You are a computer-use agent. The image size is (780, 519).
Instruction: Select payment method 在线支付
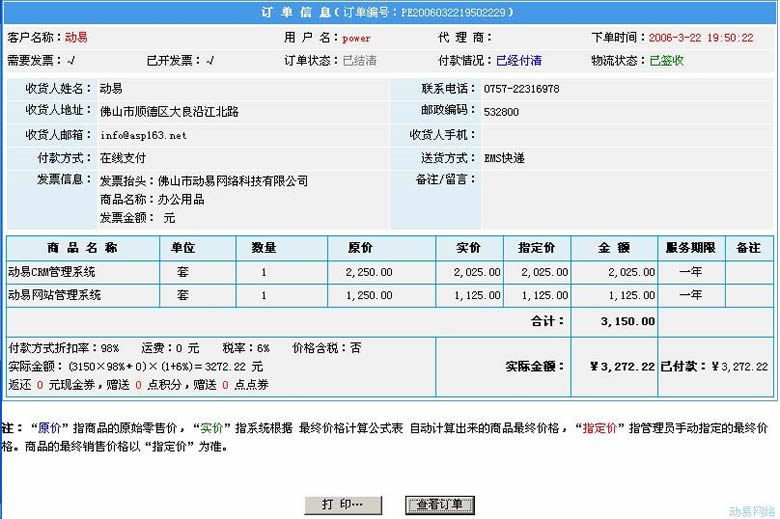(123, 158)
